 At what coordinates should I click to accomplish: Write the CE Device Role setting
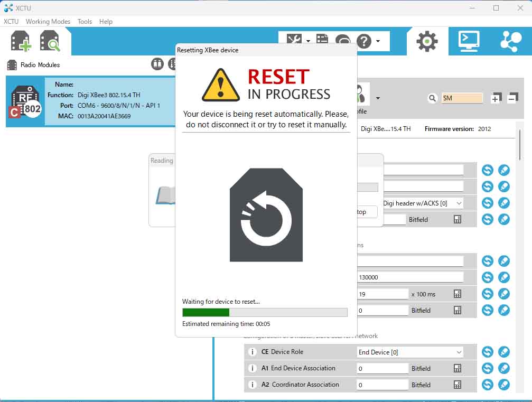click(504, 352)
